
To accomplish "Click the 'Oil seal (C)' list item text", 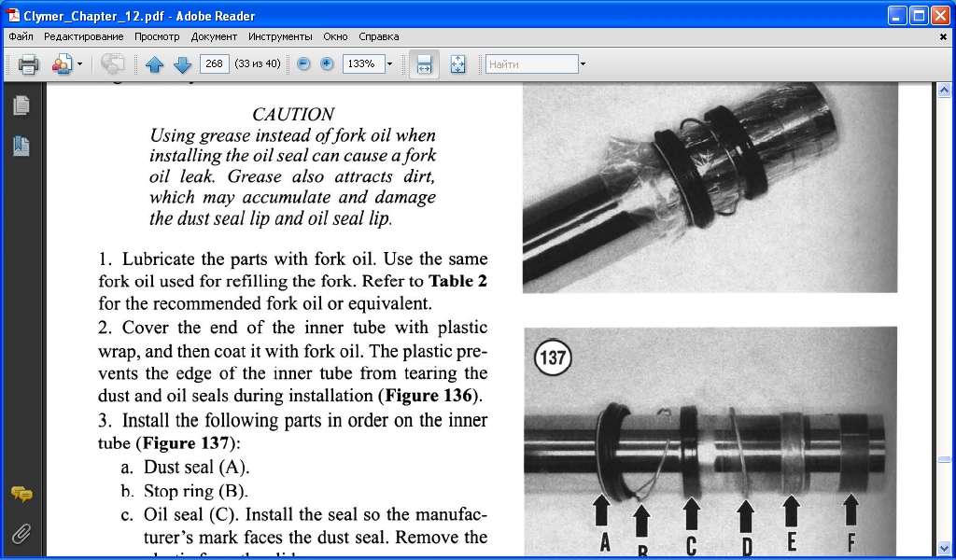I will click(x=189, y=515).
